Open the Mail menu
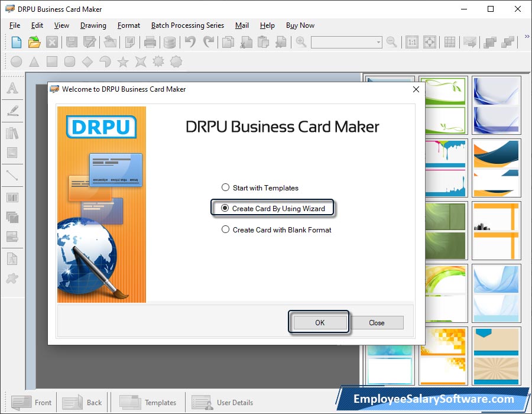Viewport: 532px width, 414px height. [x=242, y=25]
